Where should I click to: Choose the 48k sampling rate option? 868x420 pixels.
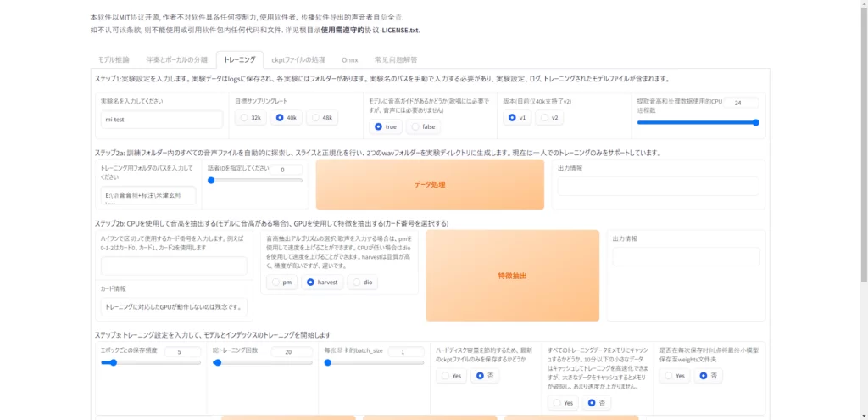(321, 118)
